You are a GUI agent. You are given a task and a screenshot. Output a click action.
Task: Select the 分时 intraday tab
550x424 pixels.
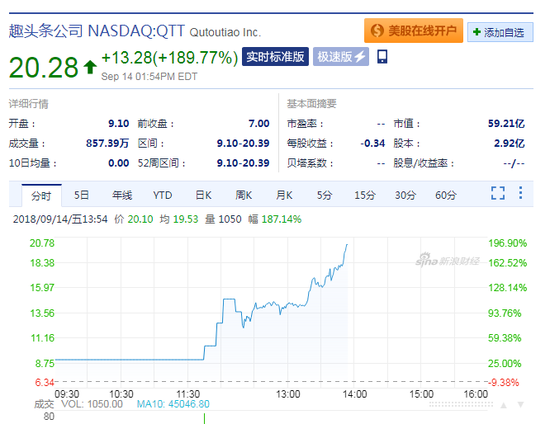[41, 195]
